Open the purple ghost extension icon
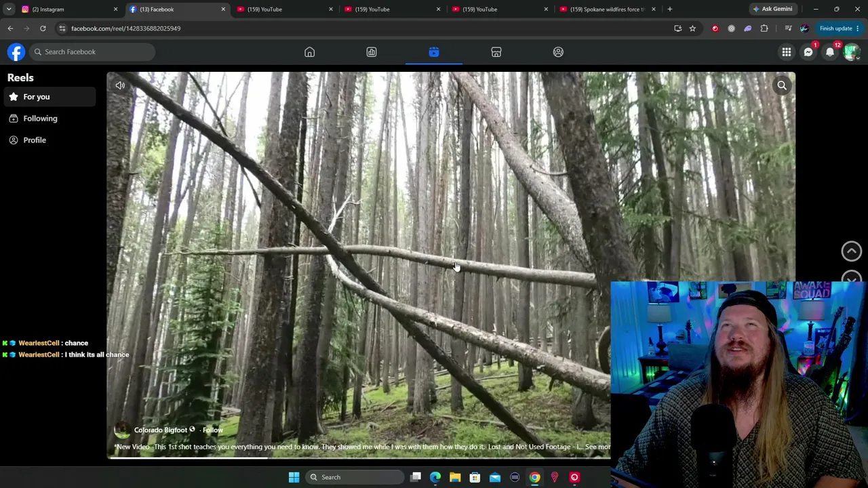 pyautogui.click(x=747, y=28)
